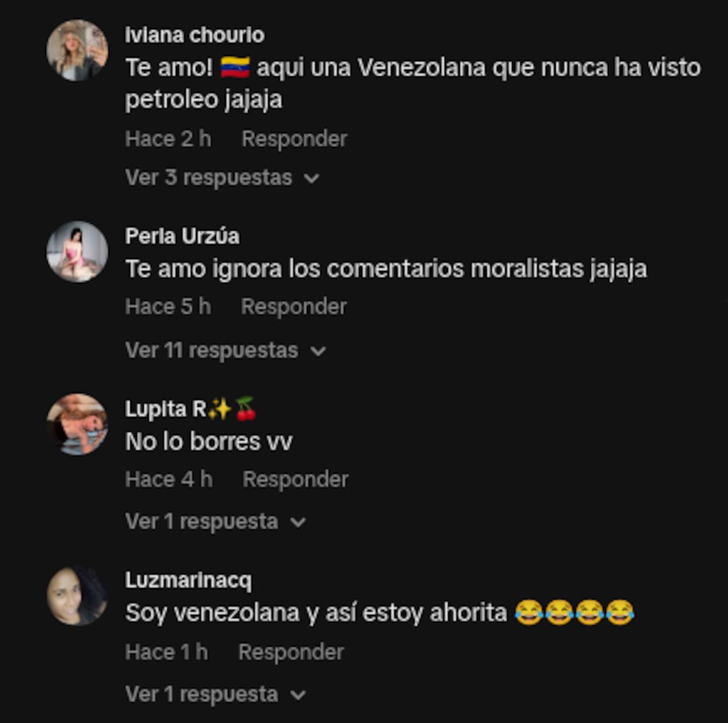728x723 pixels.
Task: Show Ver 1 respuesta under Luzmarinacq
Action: [201, 694]
